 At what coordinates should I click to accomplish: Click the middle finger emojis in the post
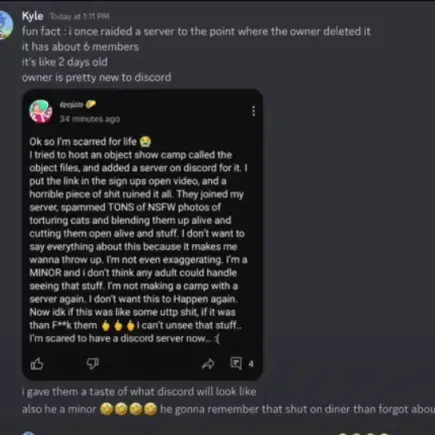coord(118,325)
